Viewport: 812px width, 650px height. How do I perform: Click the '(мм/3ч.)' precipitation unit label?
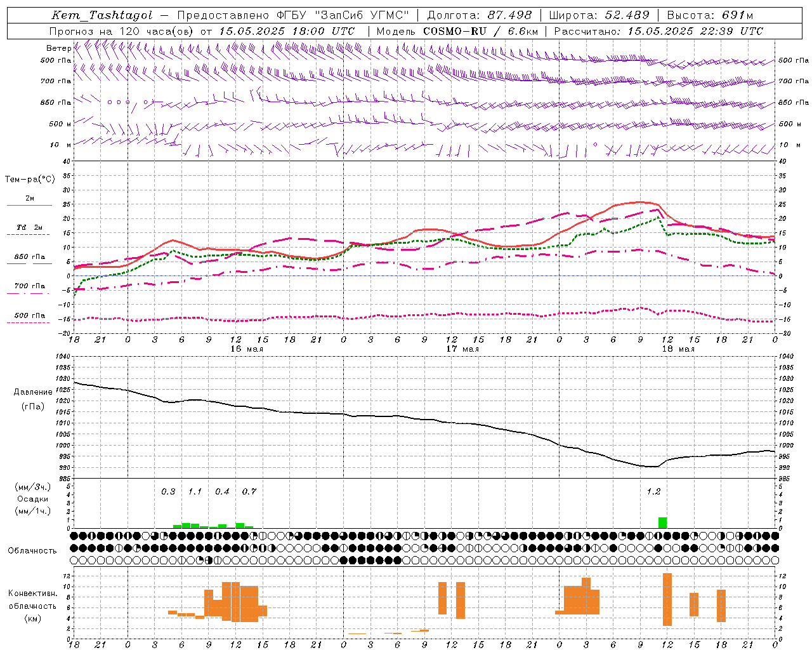(32, 487)
